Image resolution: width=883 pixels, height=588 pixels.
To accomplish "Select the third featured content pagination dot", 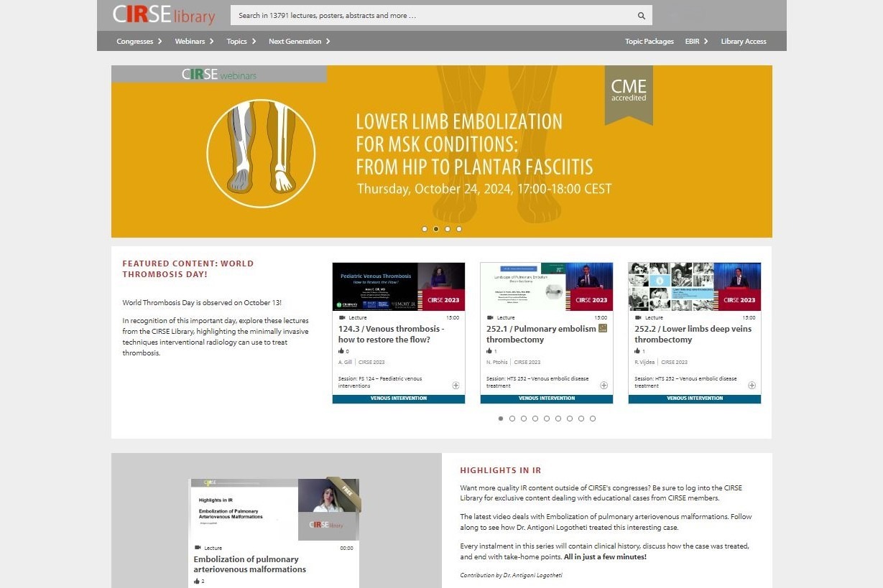I will 524,419.
